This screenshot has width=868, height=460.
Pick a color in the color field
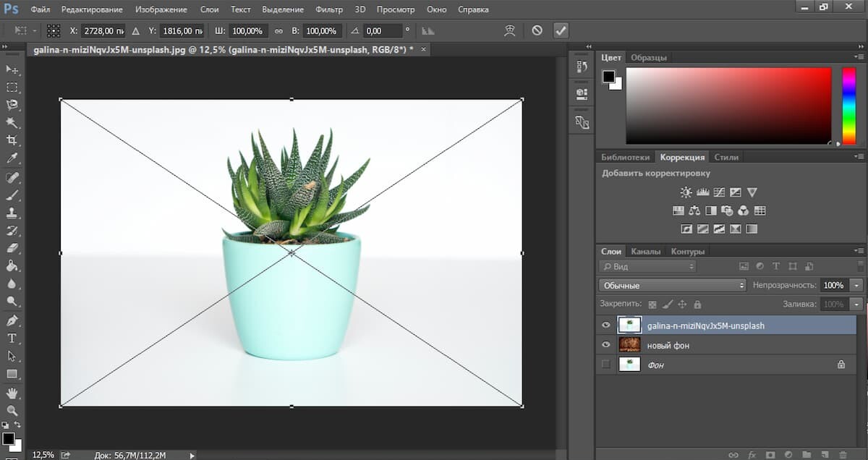pos(728,105)
